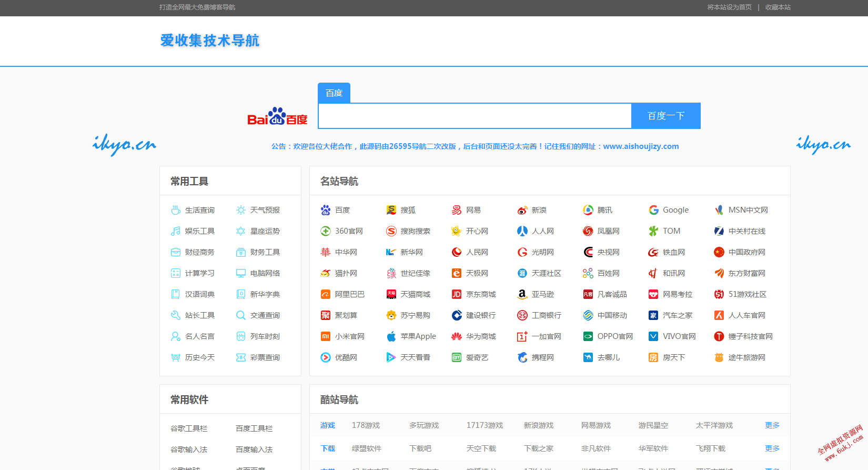Open the 工商银行 link

pos(547,315)
